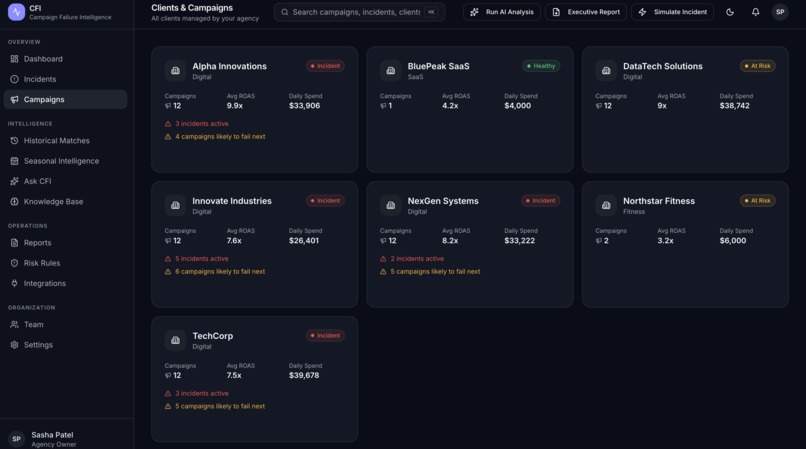Click BluePeak SaaS building icon

(x=391, y=70)
